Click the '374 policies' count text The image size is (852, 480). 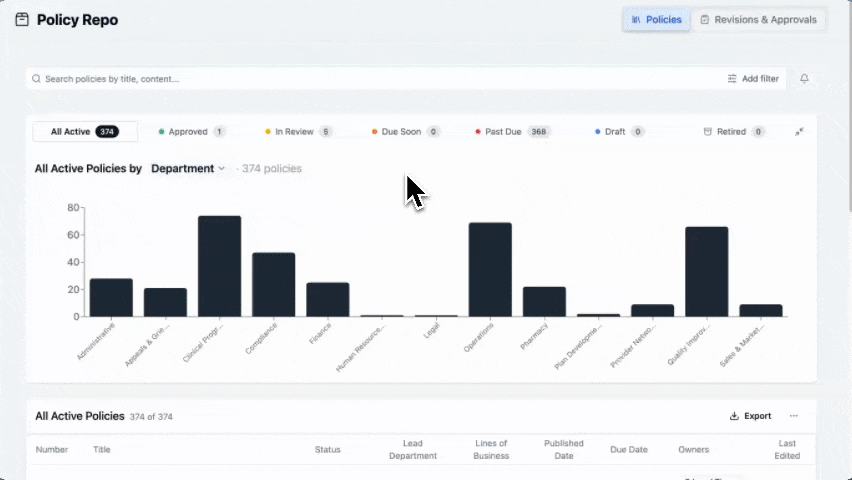pos(272,169)
